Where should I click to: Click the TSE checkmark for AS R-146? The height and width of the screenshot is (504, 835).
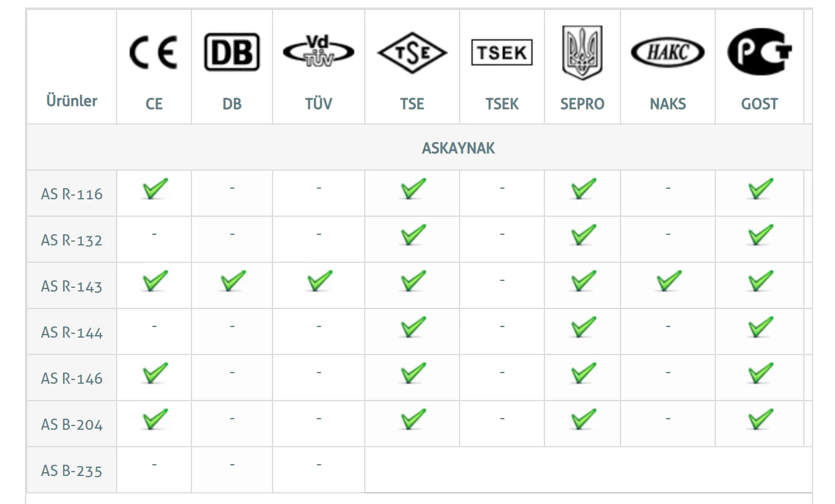click(413, 373)
